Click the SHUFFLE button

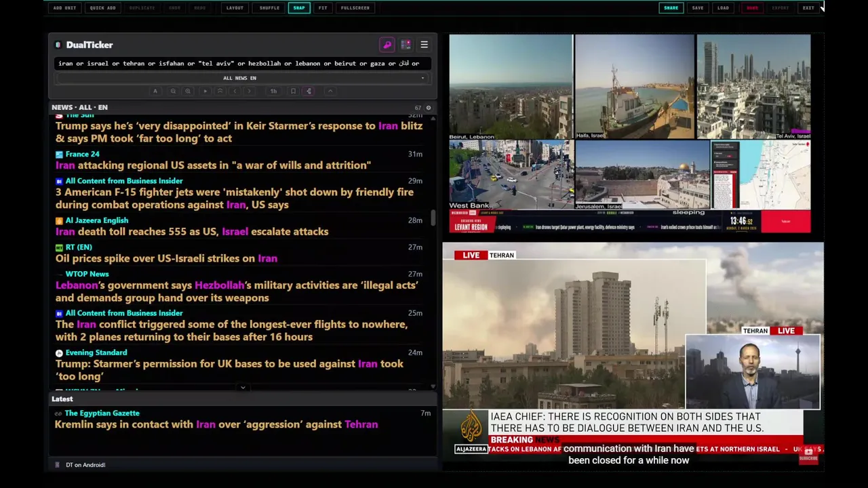click(269, 8)
